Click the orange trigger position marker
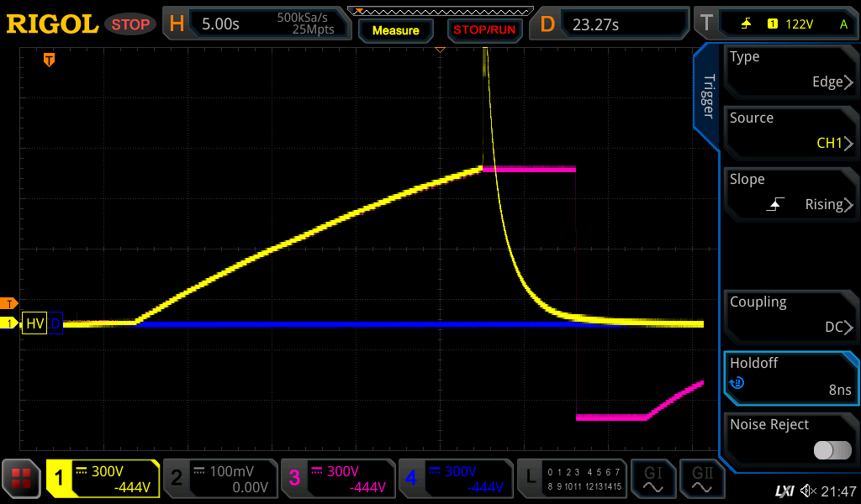 [x=49, y=60]
